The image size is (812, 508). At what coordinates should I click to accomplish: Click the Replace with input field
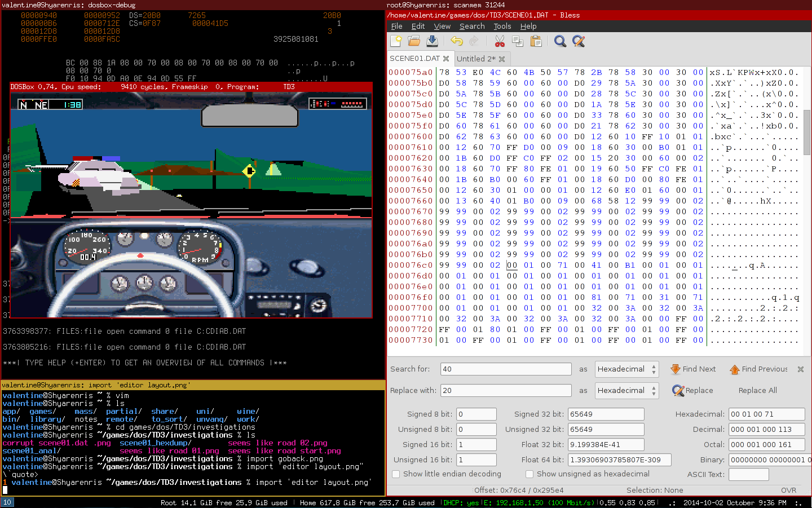click(x=506, y=390)
